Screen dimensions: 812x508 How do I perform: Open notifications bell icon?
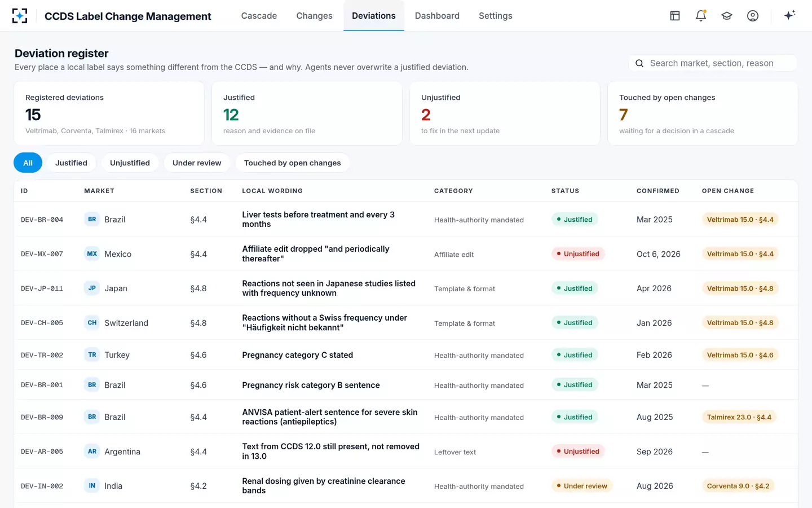701,16
